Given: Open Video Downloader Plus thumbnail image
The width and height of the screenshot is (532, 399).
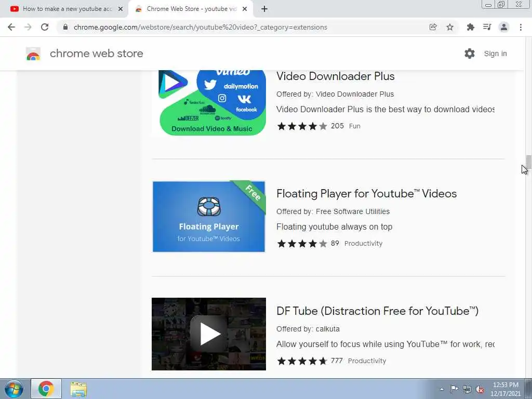Looking at the screenshot, I should pyautogui.click(x=209, y=103).
